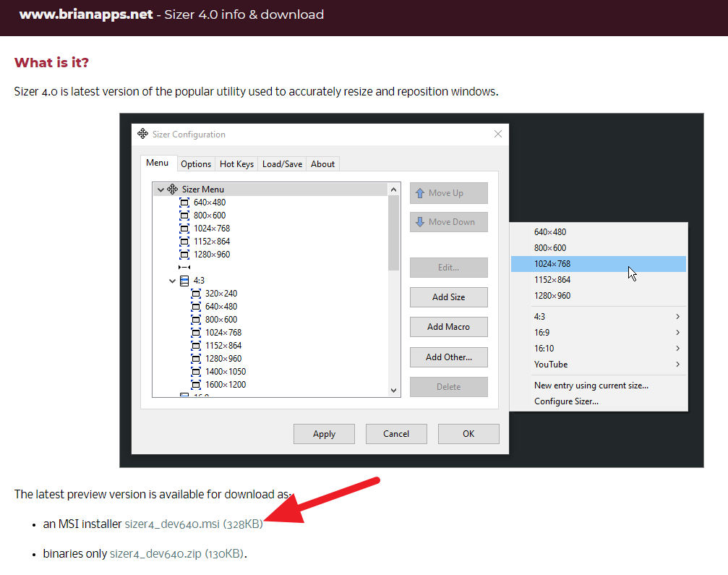Click the Move Down button
The height and width of the screenshot is (575, 728).
click(448, 222)
